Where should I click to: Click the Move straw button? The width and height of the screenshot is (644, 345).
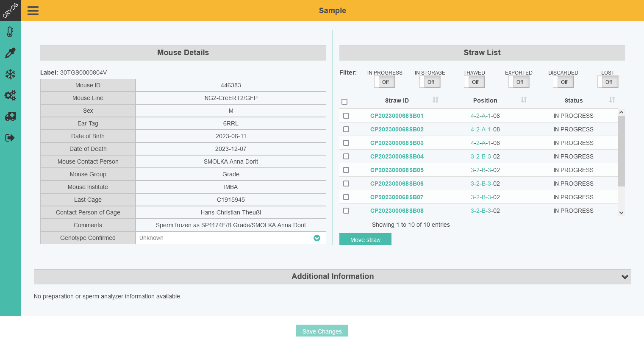tap(365, 239)
